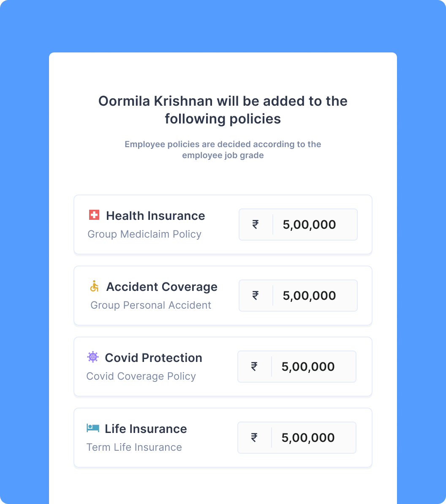Click the Oormila Krishnan policies heading
446x504 pixels.
click(x=223, y=110)
